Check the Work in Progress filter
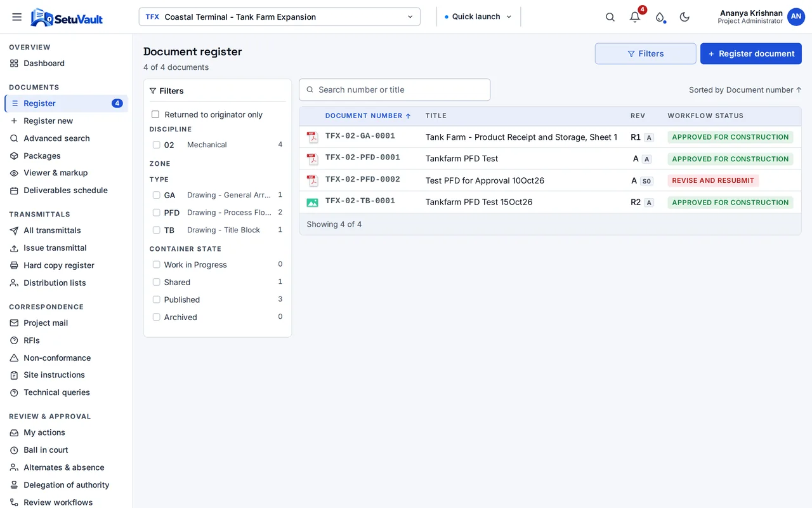The height and width of the screenshot is (508, 812). (156, 264)
